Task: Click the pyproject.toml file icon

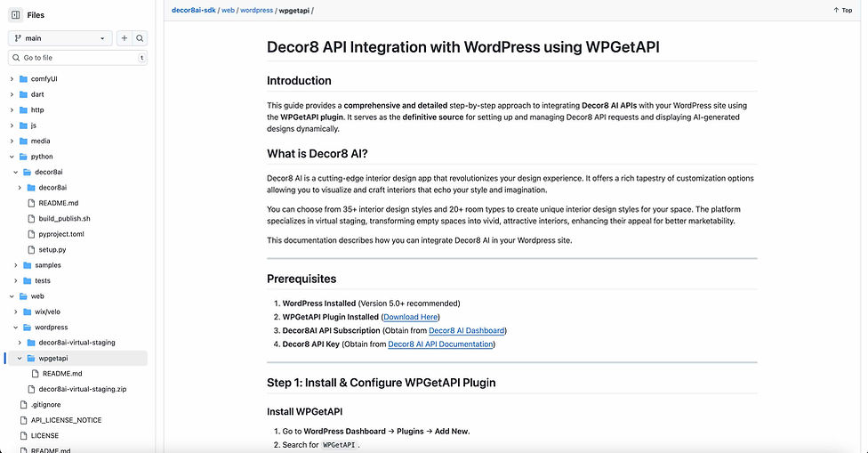Action: (x=31, y=234)
